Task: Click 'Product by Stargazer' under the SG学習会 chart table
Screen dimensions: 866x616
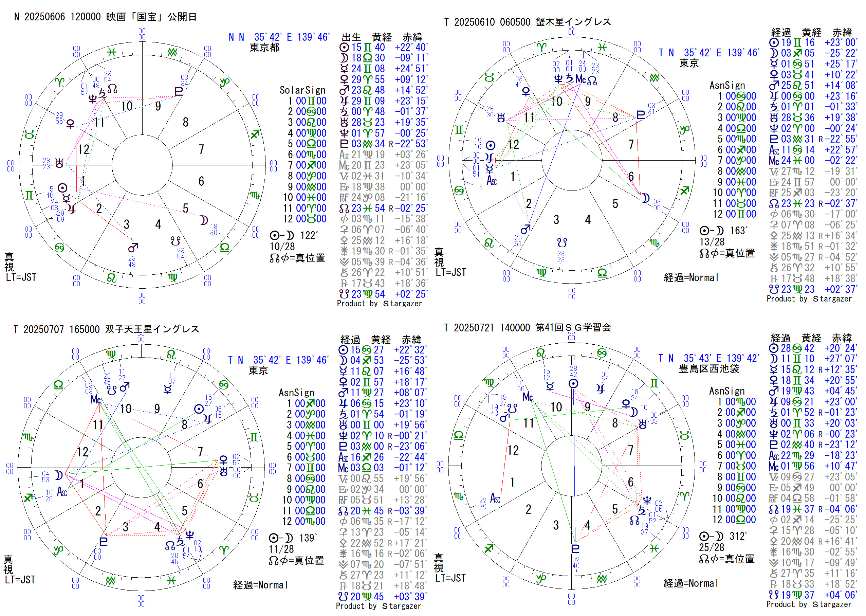Action: tap(809, 604)
